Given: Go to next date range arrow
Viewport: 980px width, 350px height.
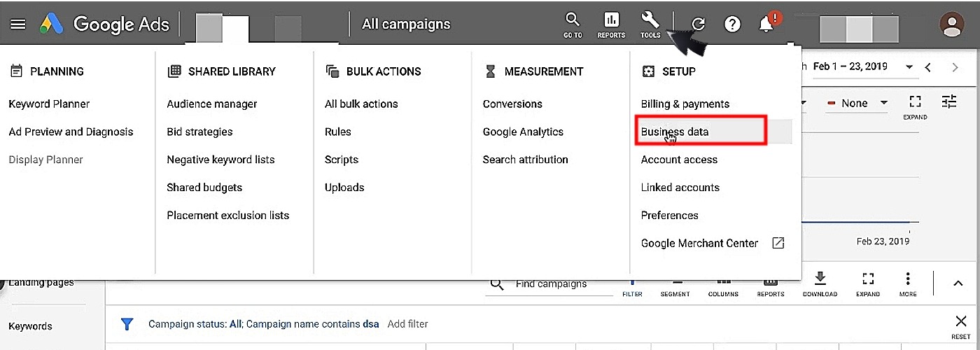Looking at the screenshot, I should click(x=955, y=67).
